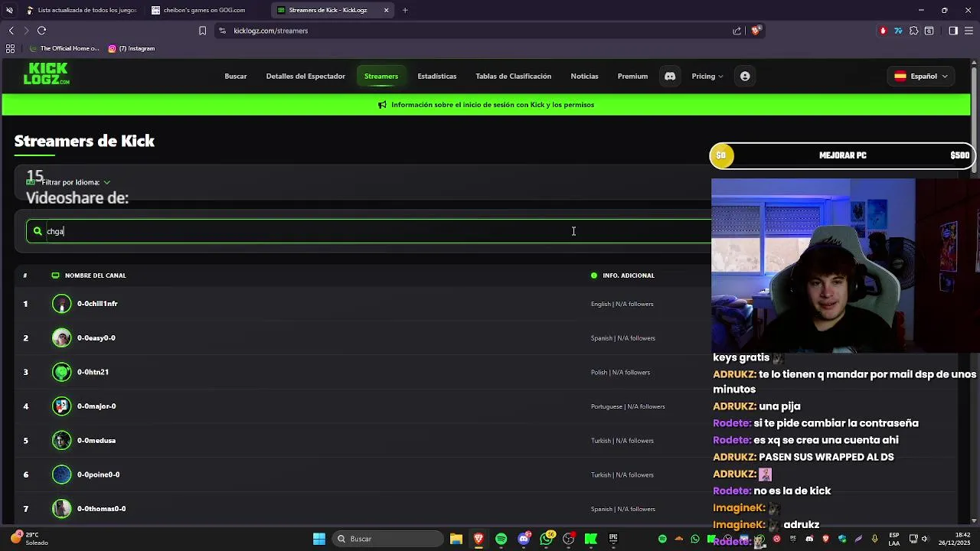Open the 0-0chill1nfr channel link
980x551 pixels.
pos(97,304)
